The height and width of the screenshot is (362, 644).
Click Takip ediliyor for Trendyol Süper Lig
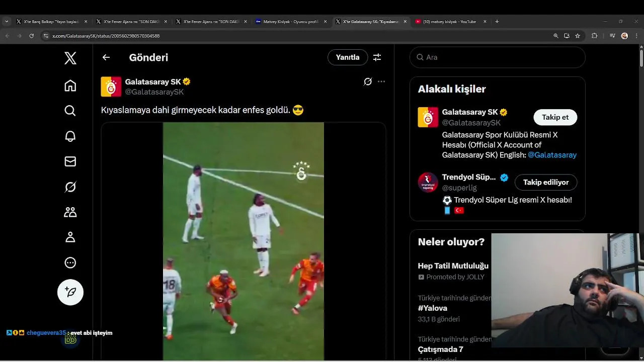pyautogui.click(x=546, y=183)
